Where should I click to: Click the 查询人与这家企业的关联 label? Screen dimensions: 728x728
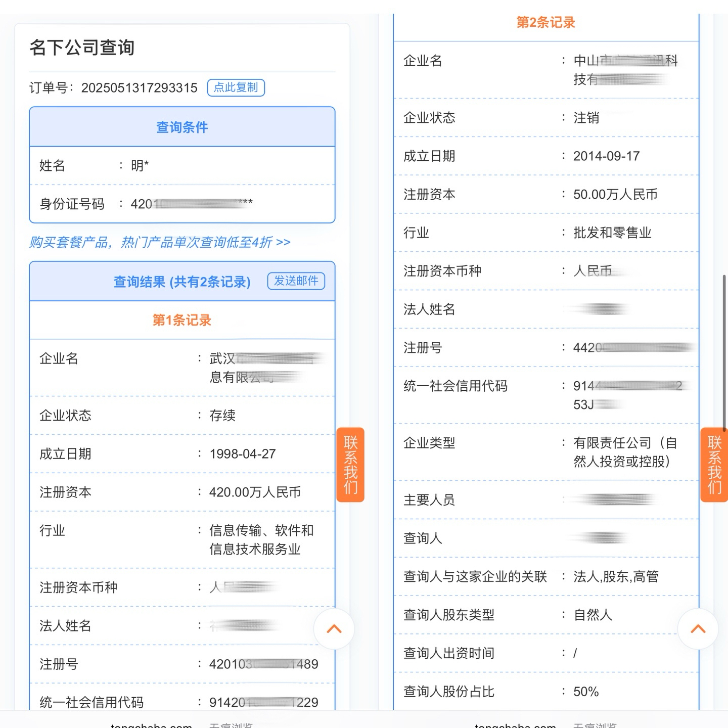point(475,577)
